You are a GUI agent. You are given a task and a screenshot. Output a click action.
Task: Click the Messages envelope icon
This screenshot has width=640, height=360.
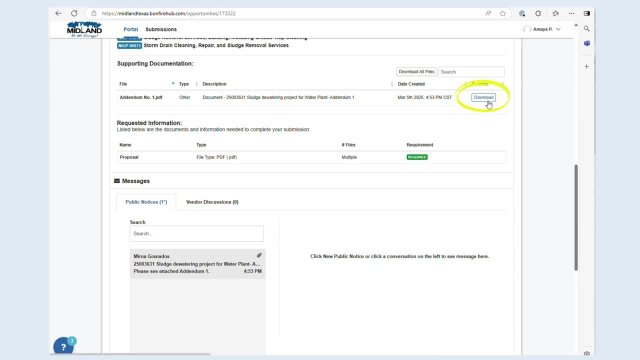pyautogui.click(x=117, y=181)
